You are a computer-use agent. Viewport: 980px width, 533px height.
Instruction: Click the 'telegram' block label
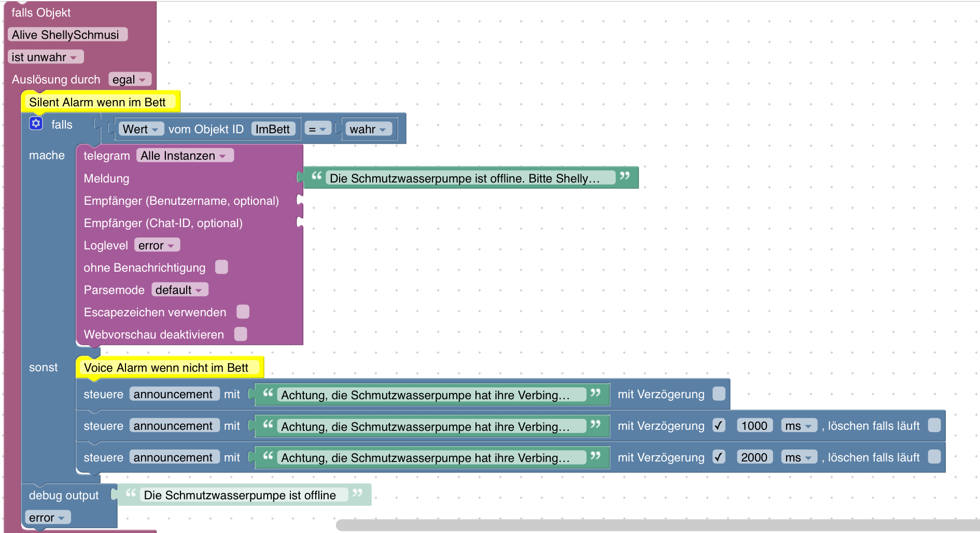pos(107,156)
